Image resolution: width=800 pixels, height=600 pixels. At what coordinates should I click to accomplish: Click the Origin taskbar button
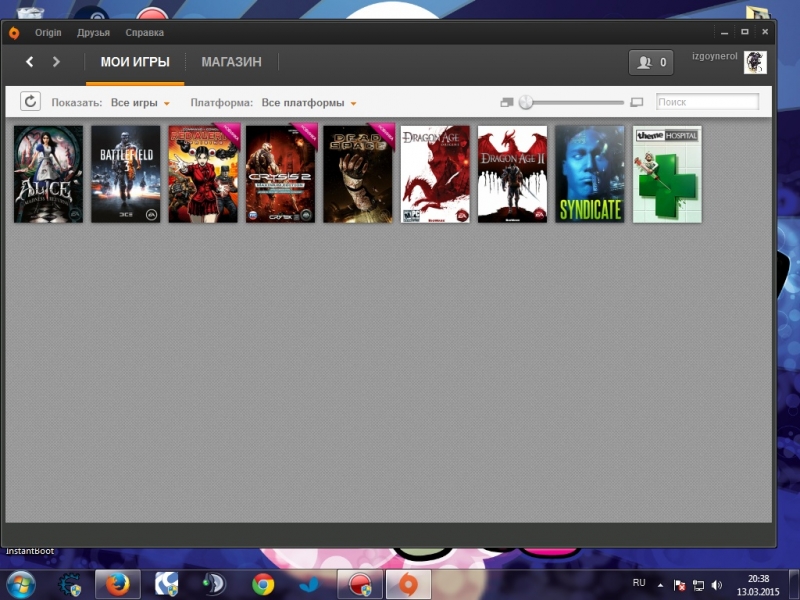coord(408,584)
